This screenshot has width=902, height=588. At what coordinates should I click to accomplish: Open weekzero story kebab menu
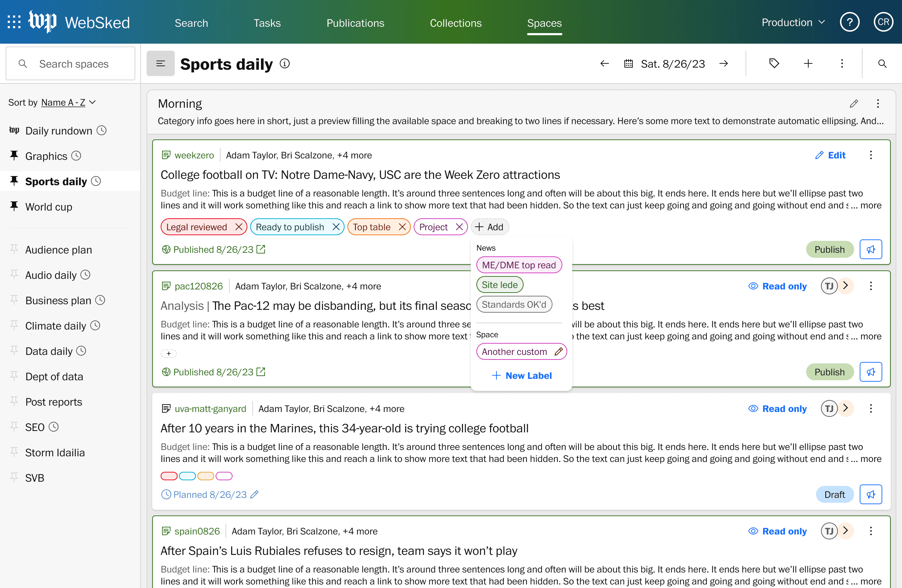871,155
